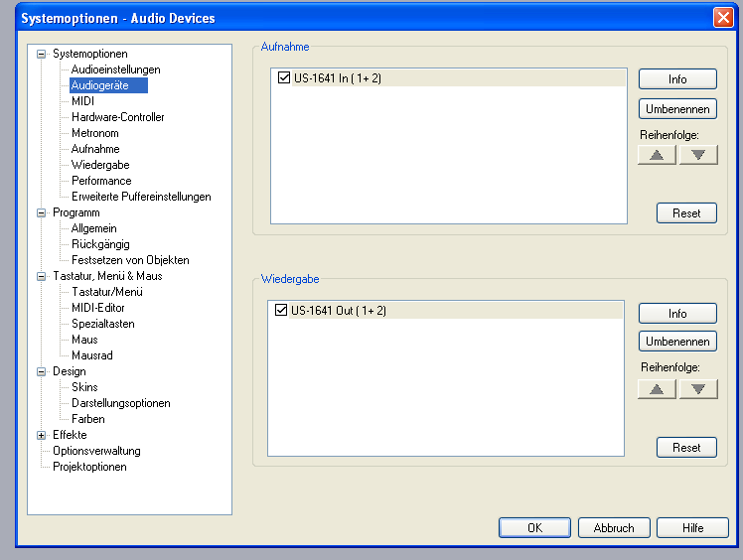Viewport: 743px width, 560px height.
Task: Expand the Effekte tree node
Action: (x=42, y=435)
